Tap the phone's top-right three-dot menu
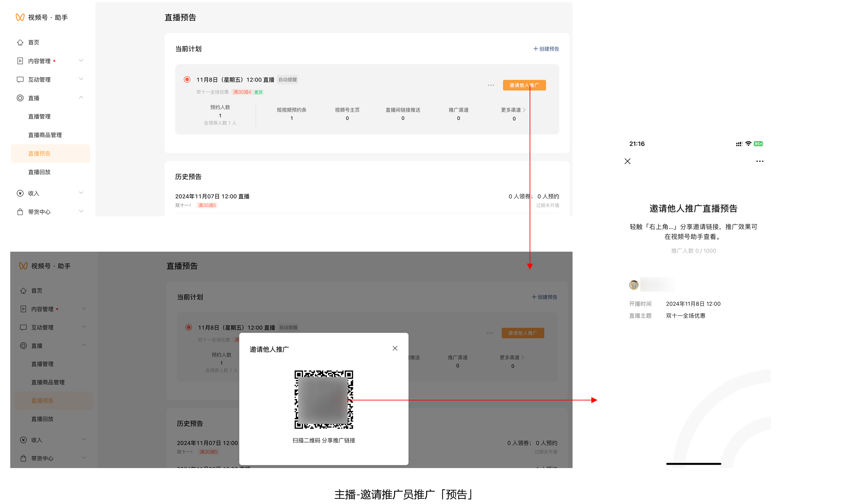Screen dimensions: 841x504 [x=759, y=161]
